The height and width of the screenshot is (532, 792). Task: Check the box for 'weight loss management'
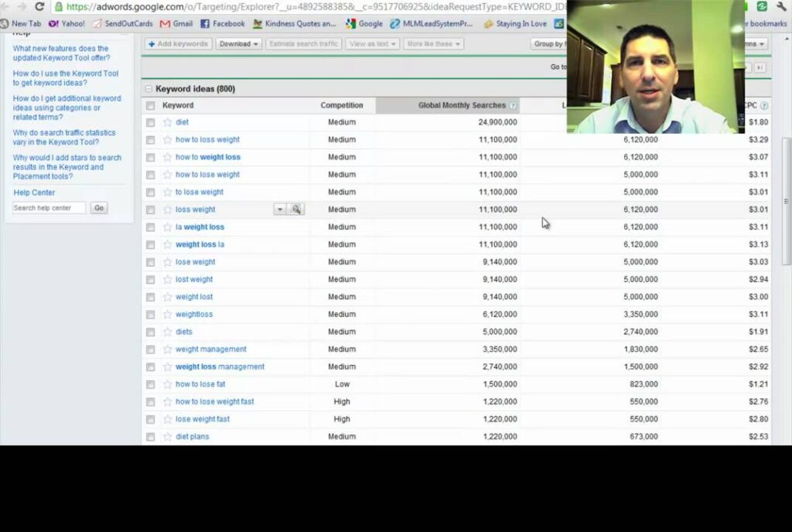150,367
